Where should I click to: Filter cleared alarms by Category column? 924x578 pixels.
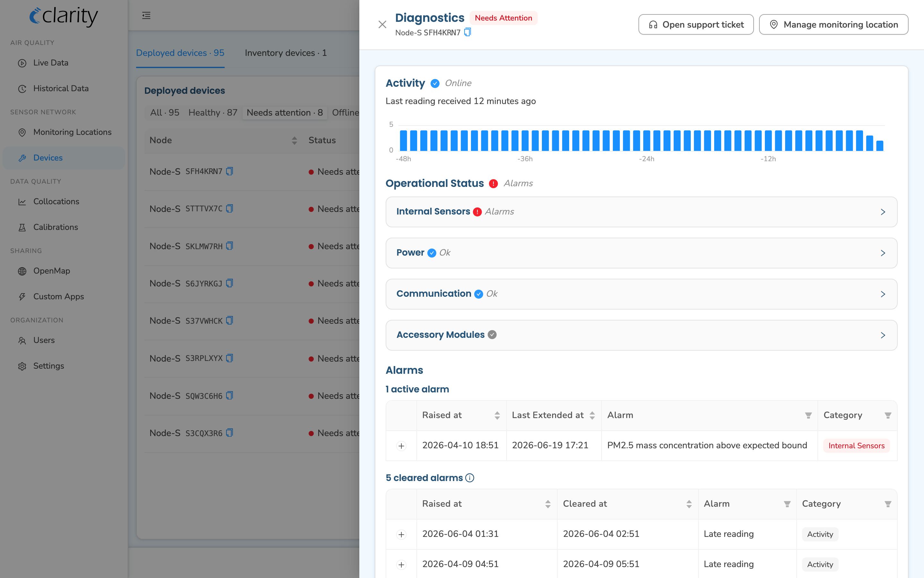[888, 504]
